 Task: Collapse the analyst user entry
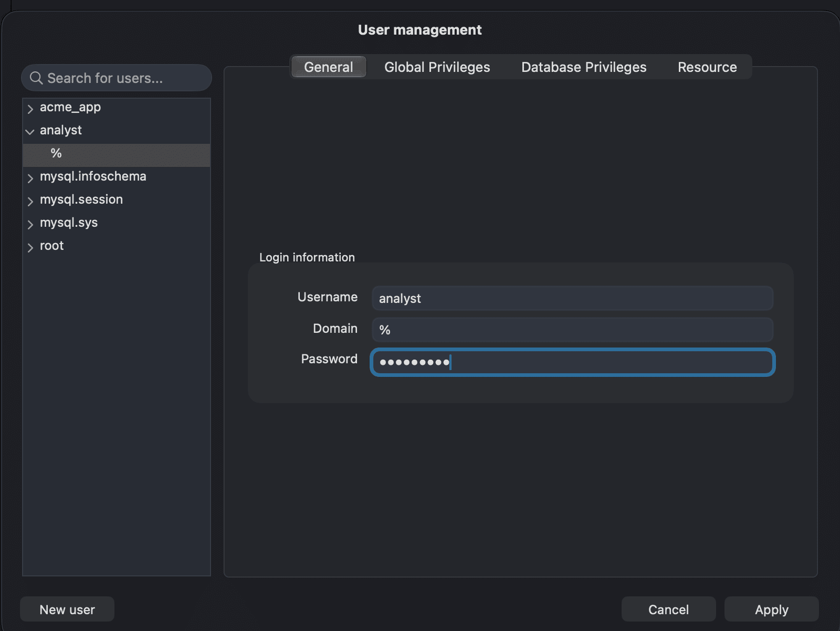pyautogui.click(x=30, y=132)
